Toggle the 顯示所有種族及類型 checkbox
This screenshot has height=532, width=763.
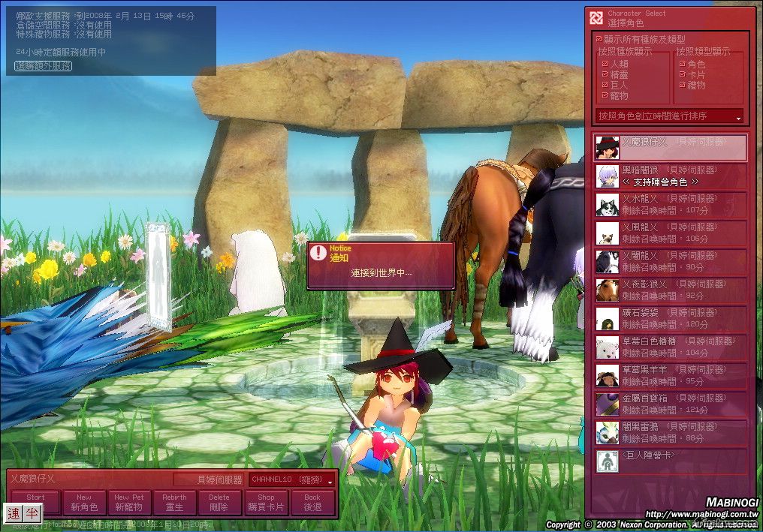[x=599, y=39]
